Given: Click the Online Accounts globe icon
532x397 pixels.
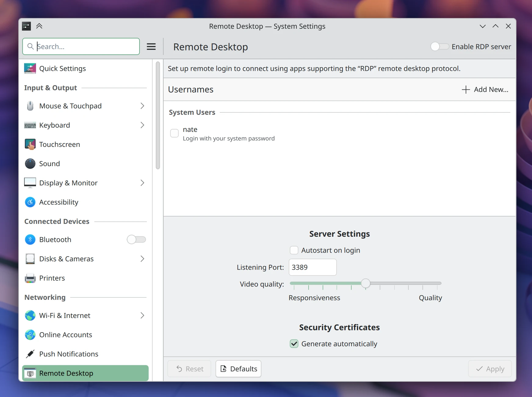Looking at the screenshot, I should coord(30,335).
